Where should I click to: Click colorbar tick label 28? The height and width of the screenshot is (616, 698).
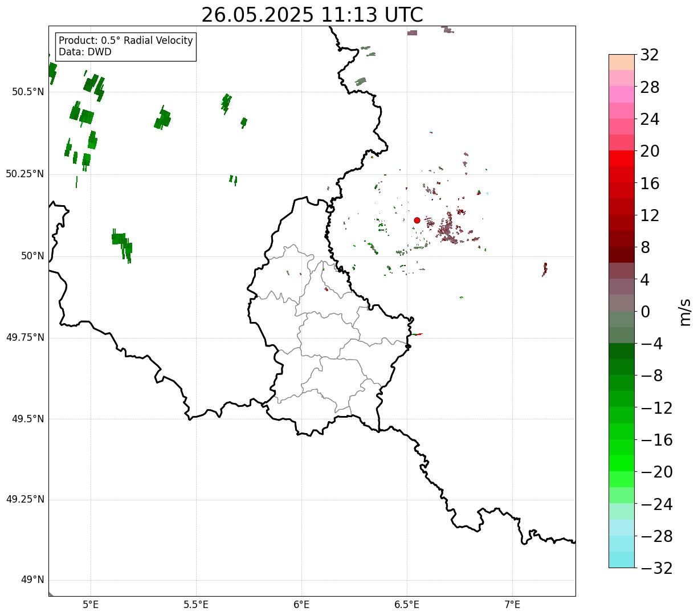click(x=650, y=87)
